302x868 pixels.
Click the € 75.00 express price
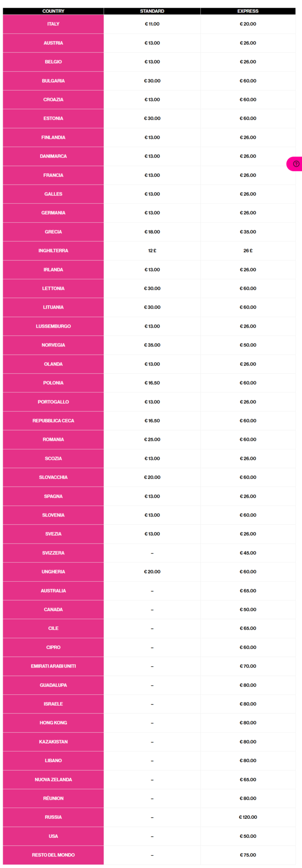248,855
